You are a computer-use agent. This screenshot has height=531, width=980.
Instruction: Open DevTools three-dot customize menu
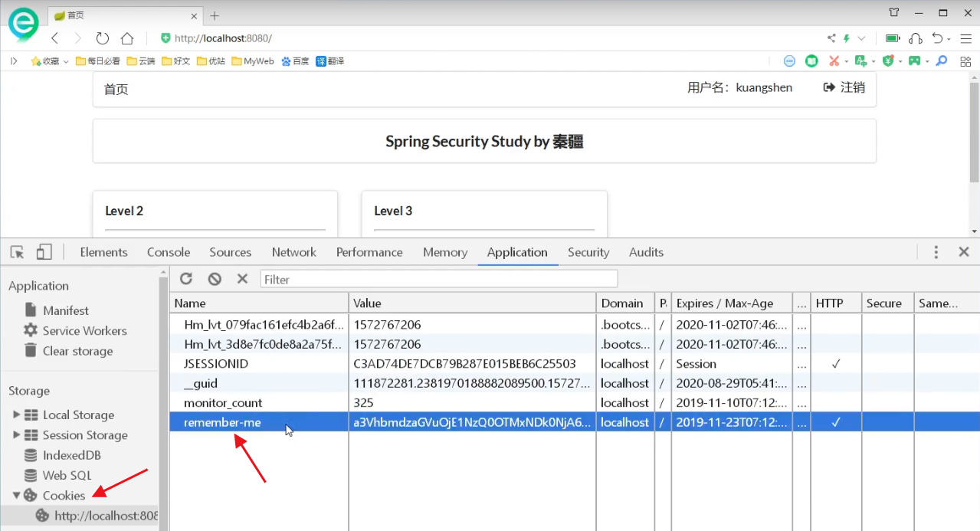[x=936, y=252]
